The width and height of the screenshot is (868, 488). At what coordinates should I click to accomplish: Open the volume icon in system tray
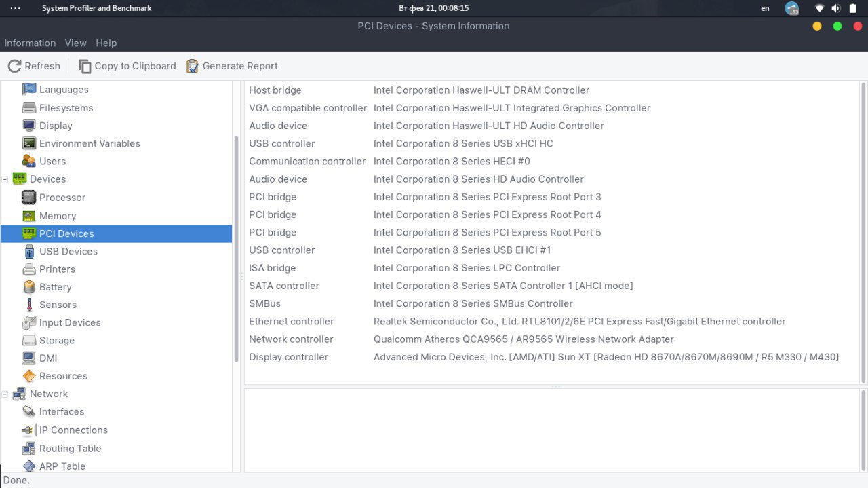[x=835, y=8]
